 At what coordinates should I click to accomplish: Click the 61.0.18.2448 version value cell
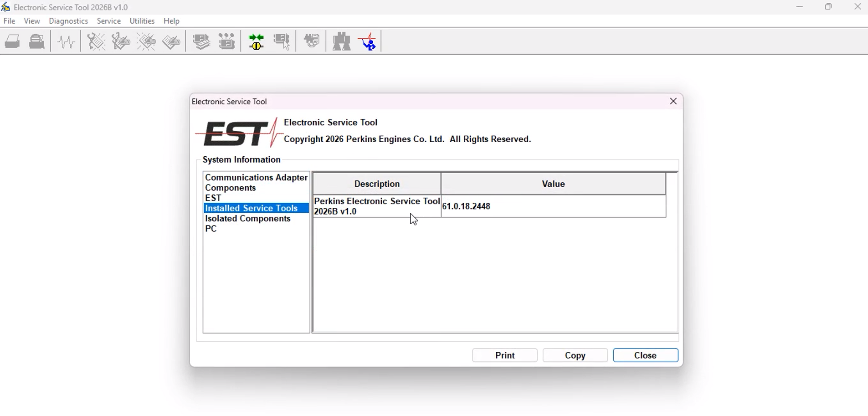(x=554, y=206)
